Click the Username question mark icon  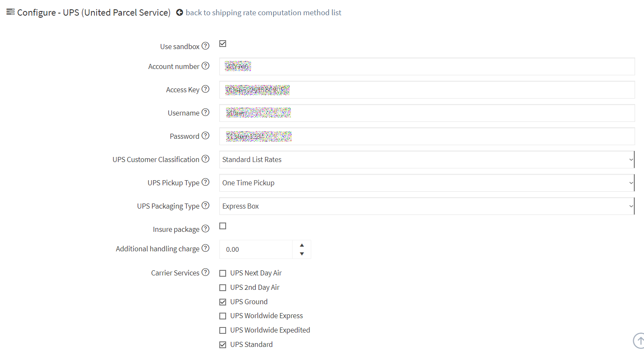point(205,112)
